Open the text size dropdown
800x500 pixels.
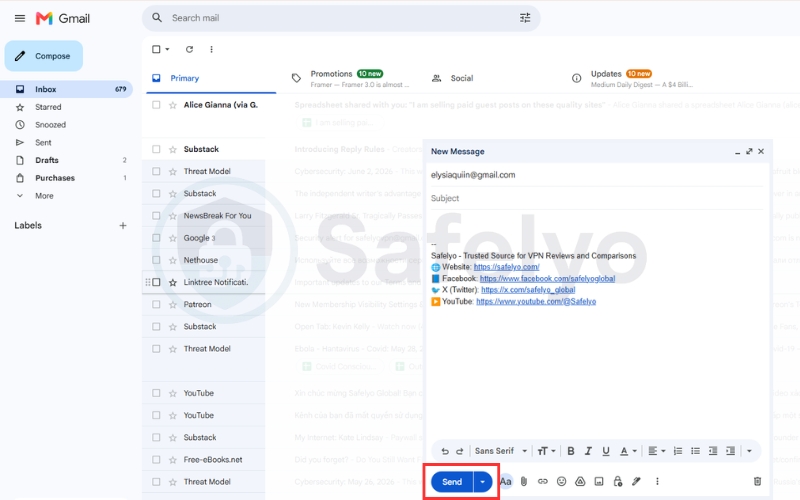[x=546, y=451]
